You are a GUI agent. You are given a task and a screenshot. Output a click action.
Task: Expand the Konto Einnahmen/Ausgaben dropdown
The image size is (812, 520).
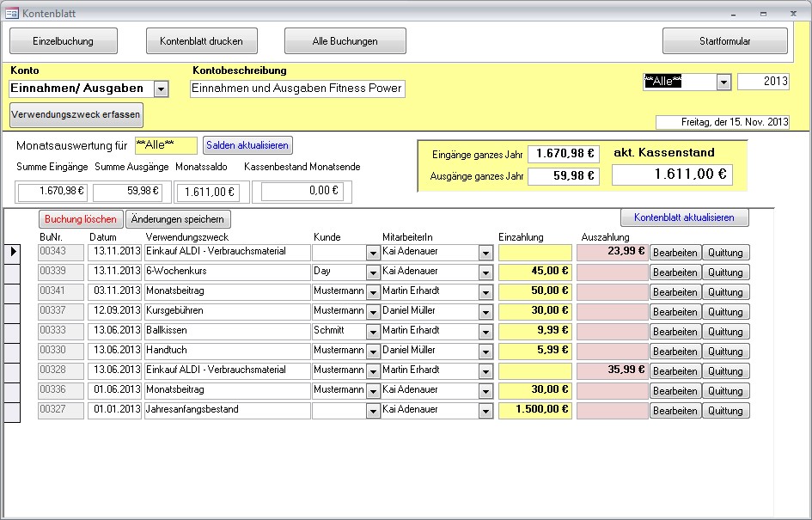click(x=161, y=89)
